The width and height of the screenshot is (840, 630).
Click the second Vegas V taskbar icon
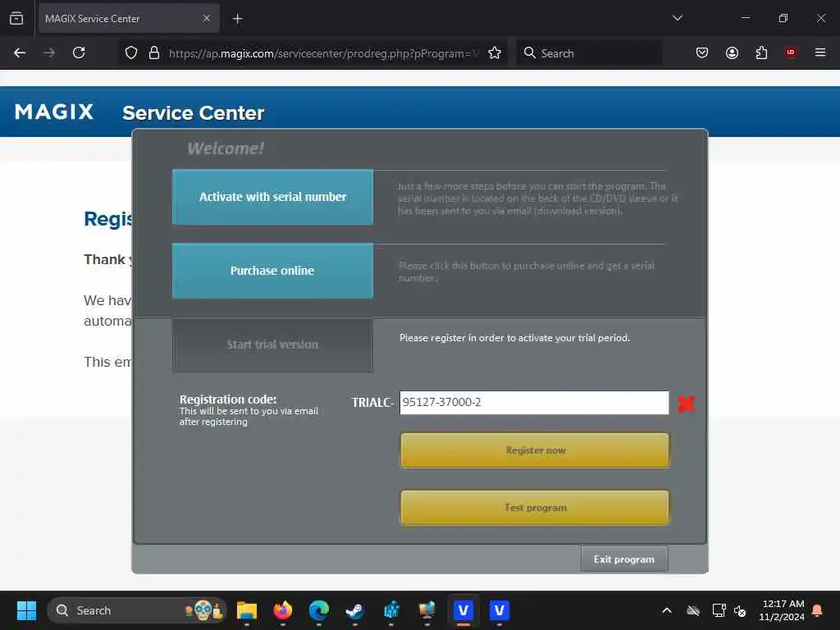(500, 610)
